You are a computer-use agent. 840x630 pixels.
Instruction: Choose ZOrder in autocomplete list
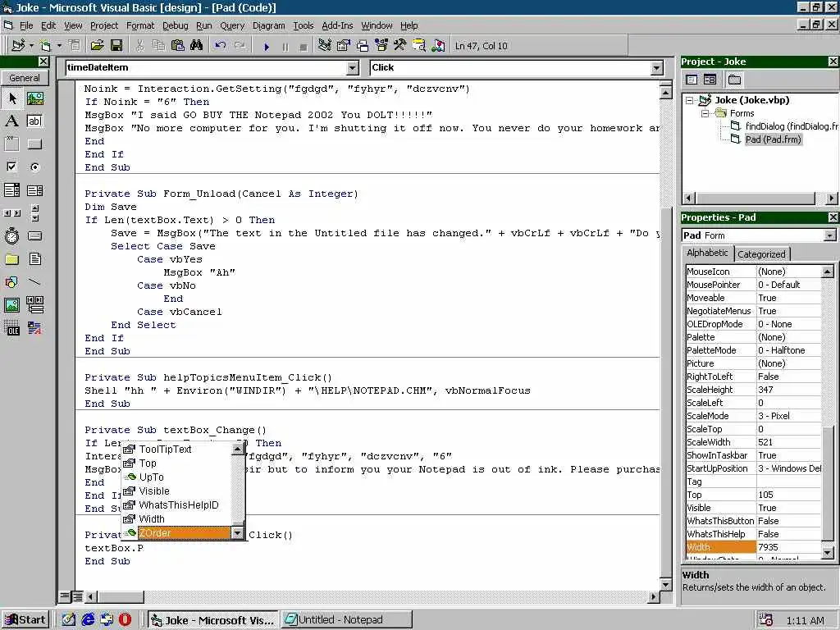[185, 533]
